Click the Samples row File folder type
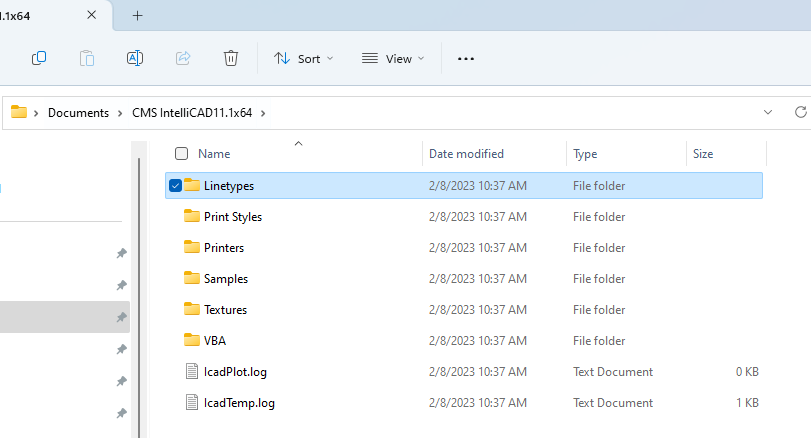 (599, 279)
